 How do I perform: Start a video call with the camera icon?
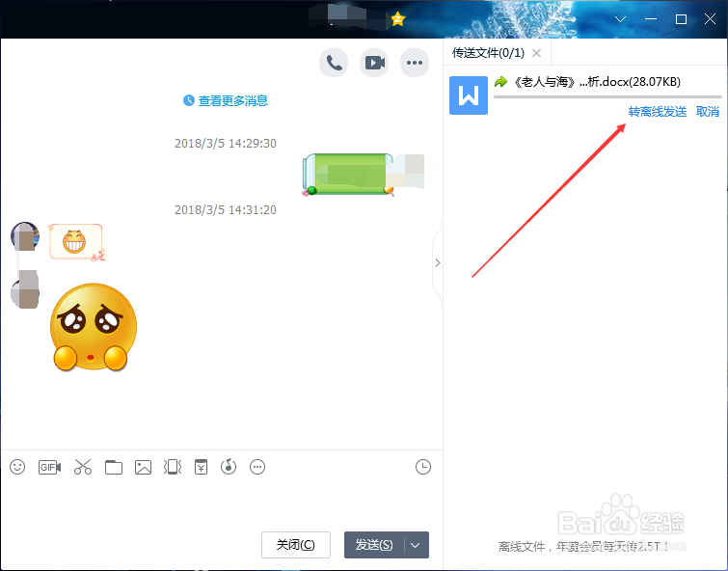[x=374, y=63]
